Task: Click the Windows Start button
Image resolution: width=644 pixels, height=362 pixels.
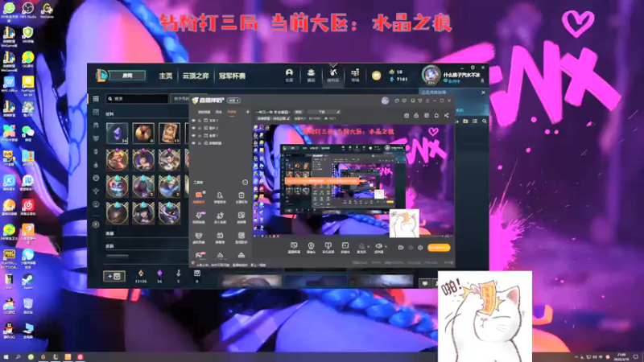Action: point(6,357)
